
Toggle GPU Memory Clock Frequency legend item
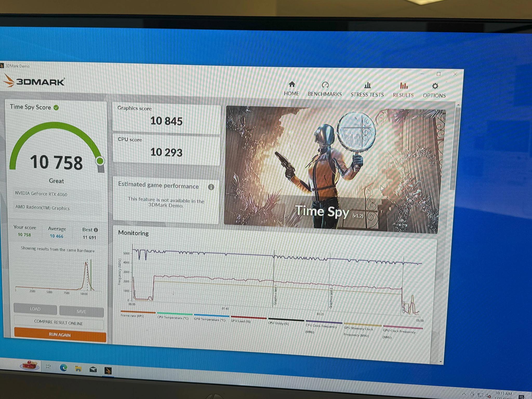[362, 330]
